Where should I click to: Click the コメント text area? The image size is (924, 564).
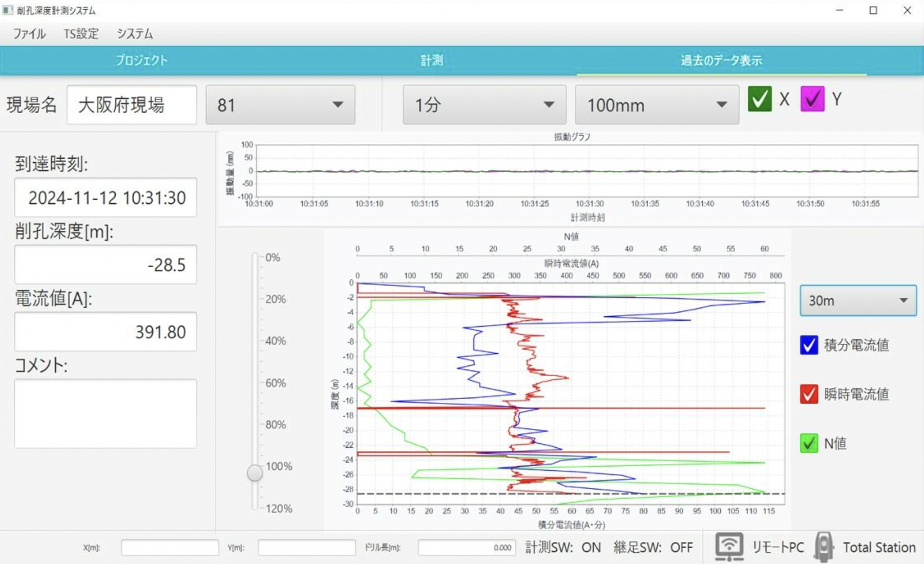click(106, 414)
